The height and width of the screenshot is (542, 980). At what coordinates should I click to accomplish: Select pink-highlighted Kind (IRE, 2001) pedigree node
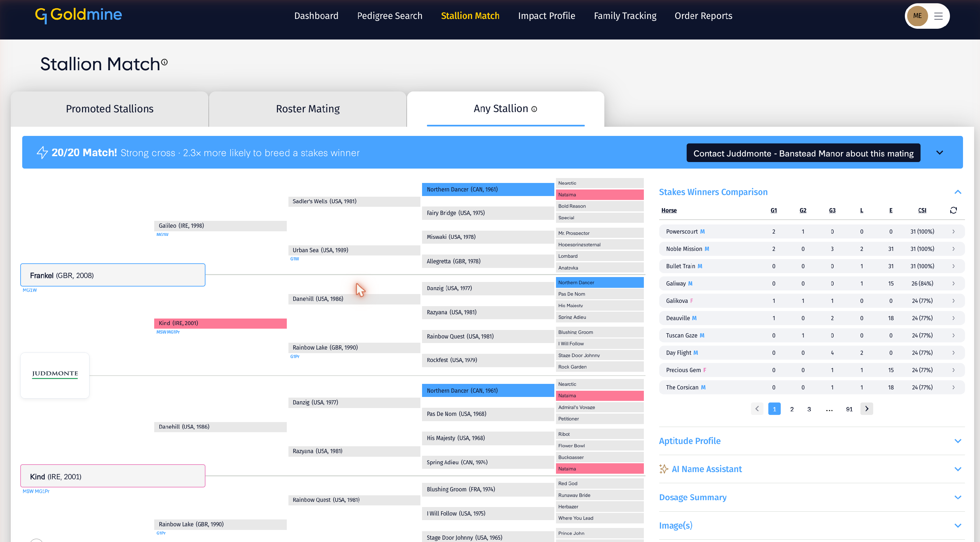pyautogui.click(x=220, y=323)
